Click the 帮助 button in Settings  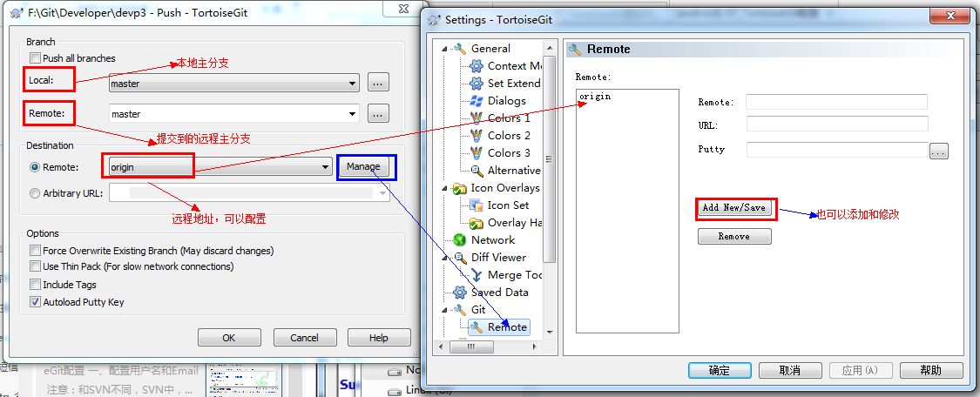(931, 370)
